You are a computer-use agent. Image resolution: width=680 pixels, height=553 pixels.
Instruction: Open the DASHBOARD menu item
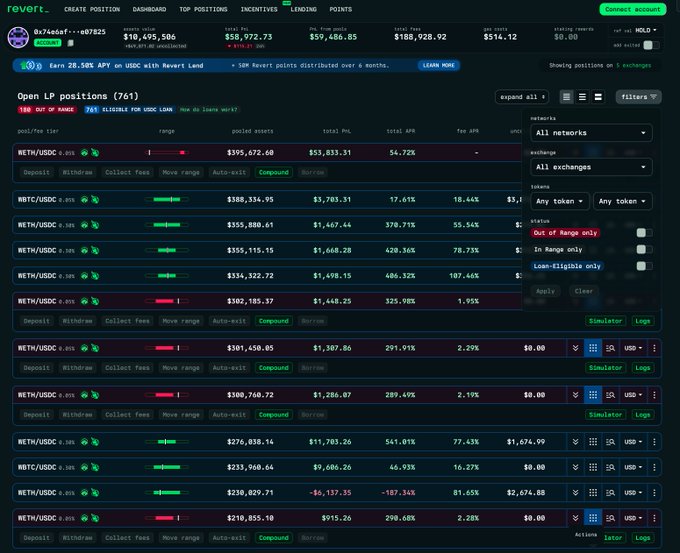tap(149, 9)
